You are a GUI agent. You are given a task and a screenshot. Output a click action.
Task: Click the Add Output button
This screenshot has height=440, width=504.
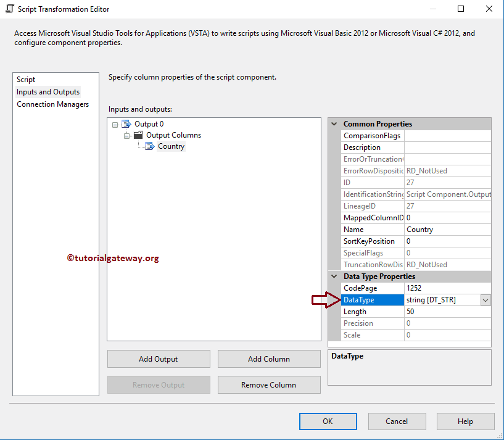click(158, 359)
